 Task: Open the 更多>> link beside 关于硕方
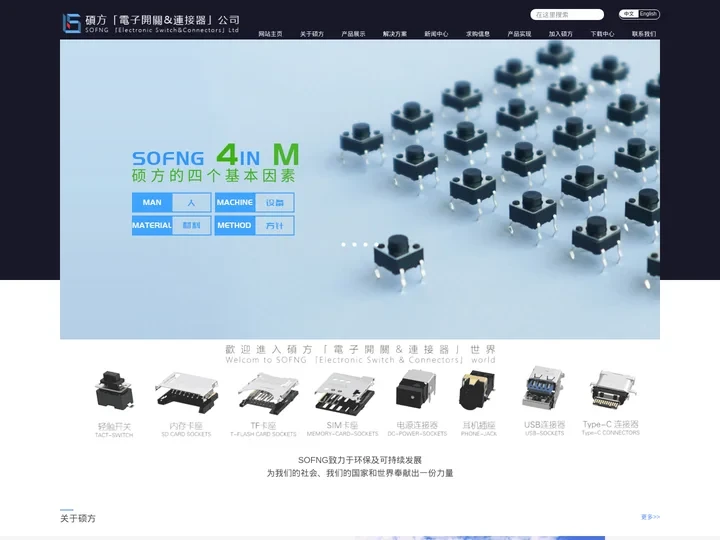(650, 517)
